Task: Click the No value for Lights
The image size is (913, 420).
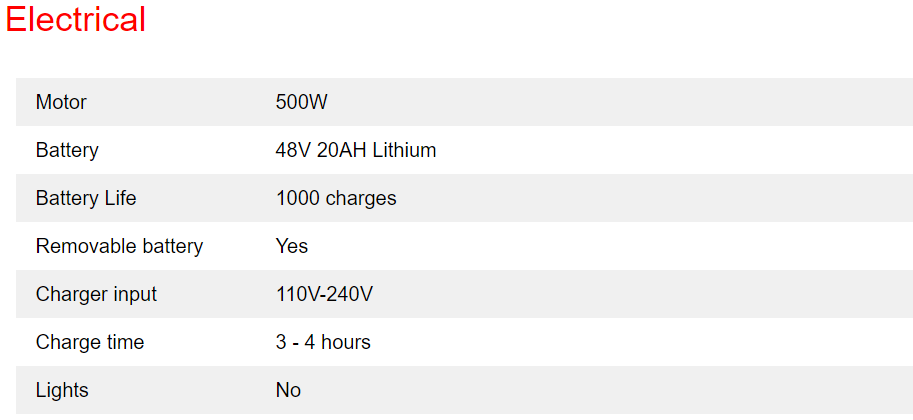Action: coord(288,390)
